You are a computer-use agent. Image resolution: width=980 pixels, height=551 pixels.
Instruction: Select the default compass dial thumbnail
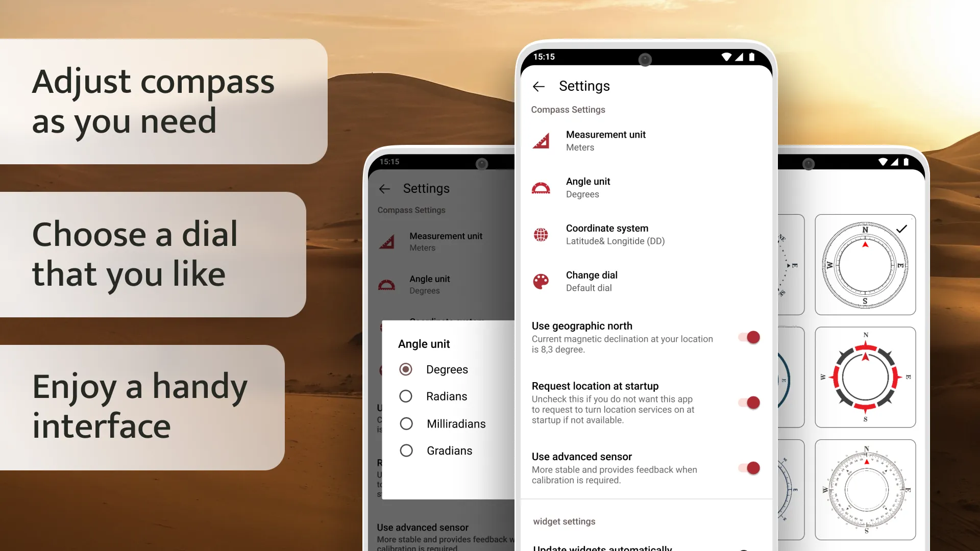[x=865, y=263]
